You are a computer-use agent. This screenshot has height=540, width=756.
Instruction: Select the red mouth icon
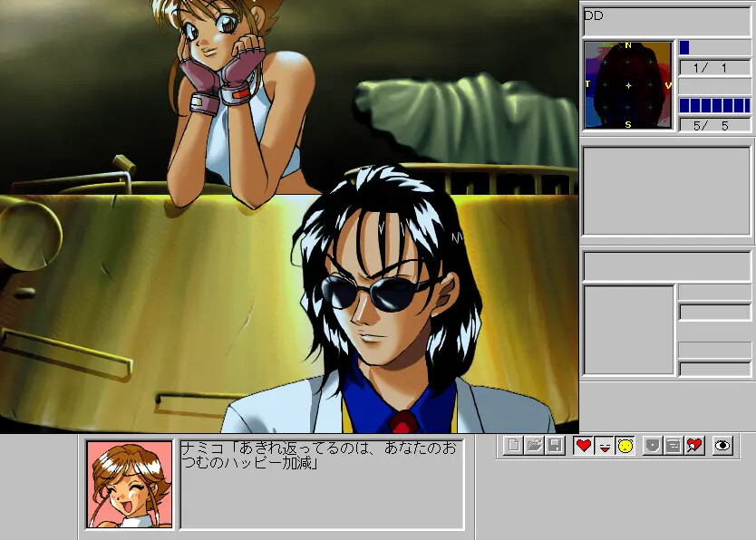click(x=604, y=446)
